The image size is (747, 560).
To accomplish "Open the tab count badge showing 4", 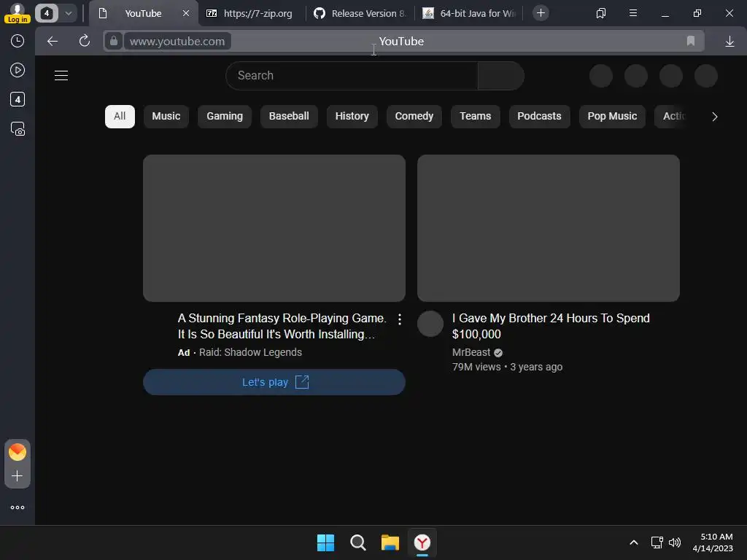I will pyautogui.click(x=47, y=13).
